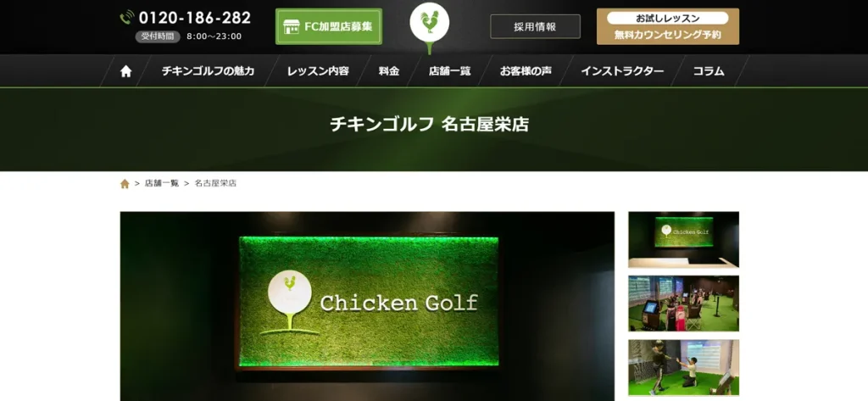Click the store icon on the FC加盟店募集 button
Screen dimensions: 868x401
(x=292, y=26)
